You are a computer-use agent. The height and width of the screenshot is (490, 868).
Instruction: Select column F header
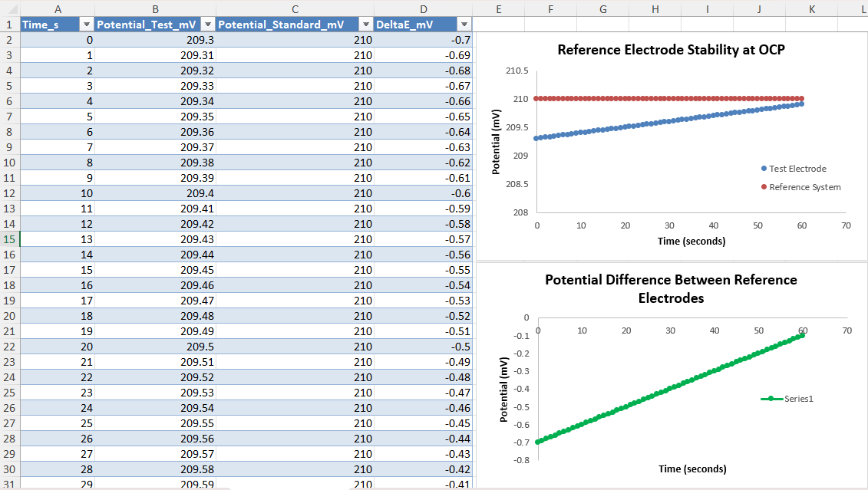[x=551, y=9]
